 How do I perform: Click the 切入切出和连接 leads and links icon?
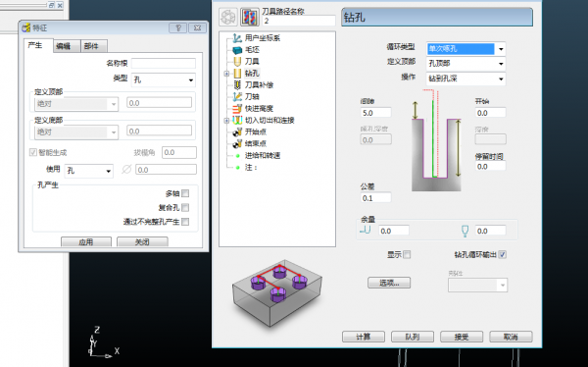pos(237,120)
